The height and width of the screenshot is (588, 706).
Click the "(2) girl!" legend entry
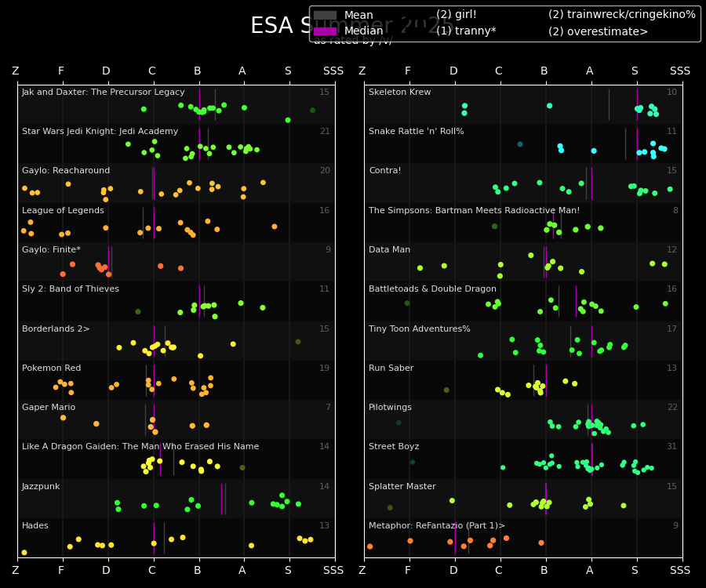[456, 14]
